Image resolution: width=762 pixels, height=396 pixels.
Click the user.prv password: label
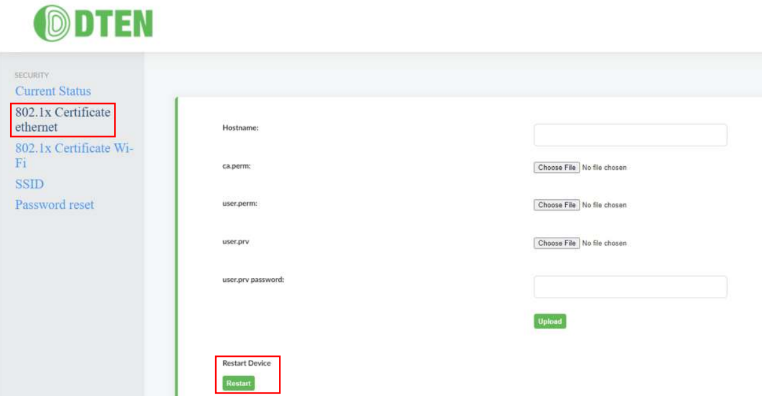(x=253, y=280)
